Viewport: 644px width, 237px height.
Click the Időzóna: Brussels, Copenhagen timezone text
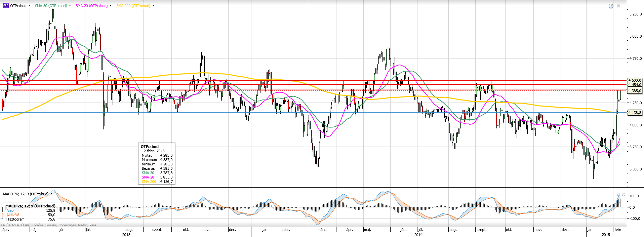(64, 225)
